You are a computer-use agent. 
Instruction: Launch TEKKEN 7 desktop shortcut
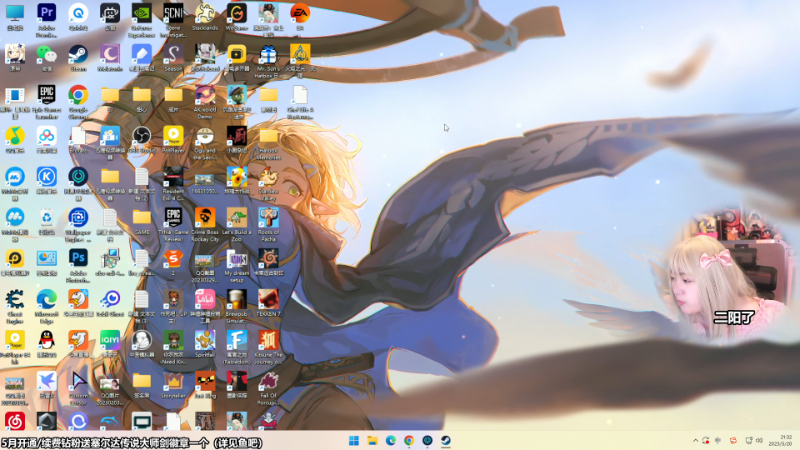(x=268, y=303)
